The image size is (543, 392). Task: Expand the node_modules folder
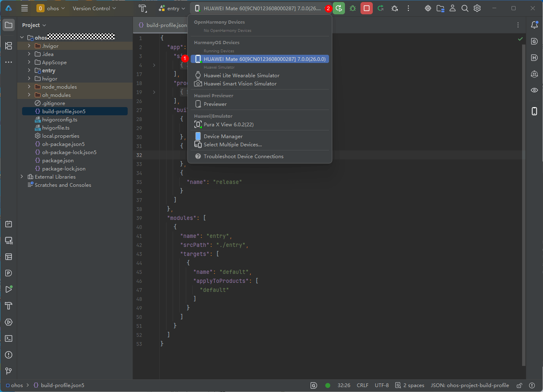click(x=29, y=87)
